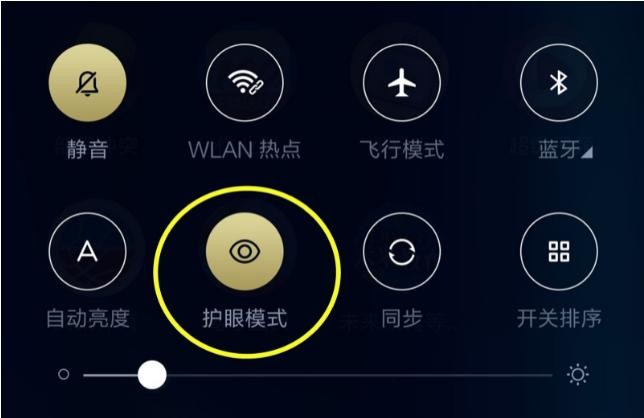The width and height of the screenshot is (644, 418).
Task: Expand Bluetooth options via triangle beside 蓝牙
Action: 588,153
